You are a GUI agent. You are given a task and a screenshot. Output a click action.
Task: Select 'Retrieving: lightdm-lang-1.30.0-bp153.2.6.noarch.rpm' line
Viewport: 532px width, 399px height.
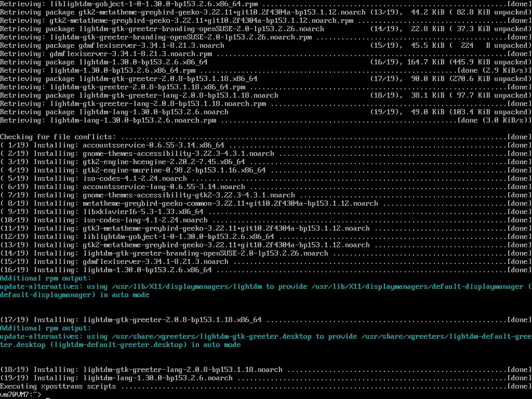click(x=266, y=121)
